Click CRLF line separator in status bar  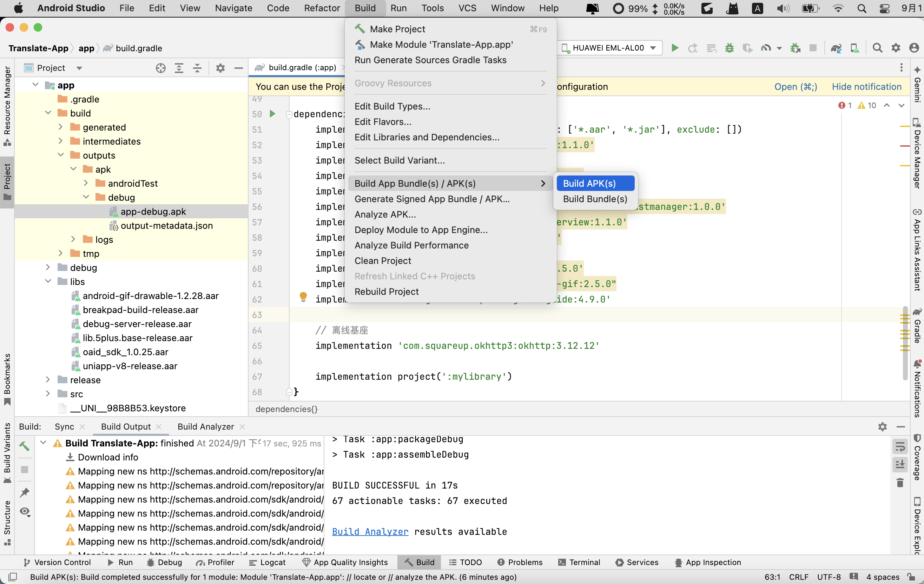point(799,577)
